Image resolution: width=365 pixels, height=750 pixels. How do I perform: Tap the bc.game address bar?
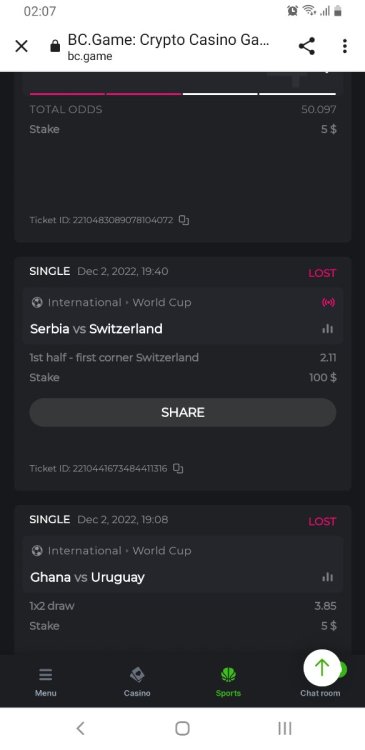[167, 47]
